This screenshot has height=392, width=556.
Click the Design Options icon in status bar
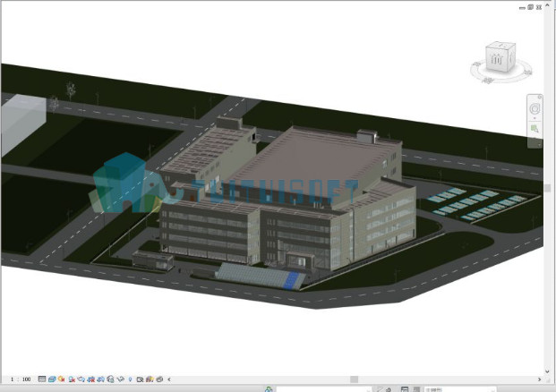click(405, 389)
